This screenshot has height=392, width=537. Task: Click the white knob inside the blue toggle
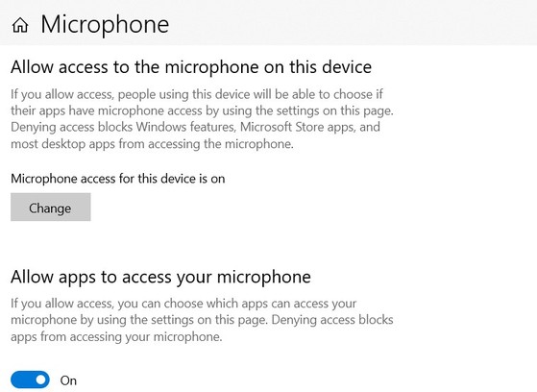[41, 380]
